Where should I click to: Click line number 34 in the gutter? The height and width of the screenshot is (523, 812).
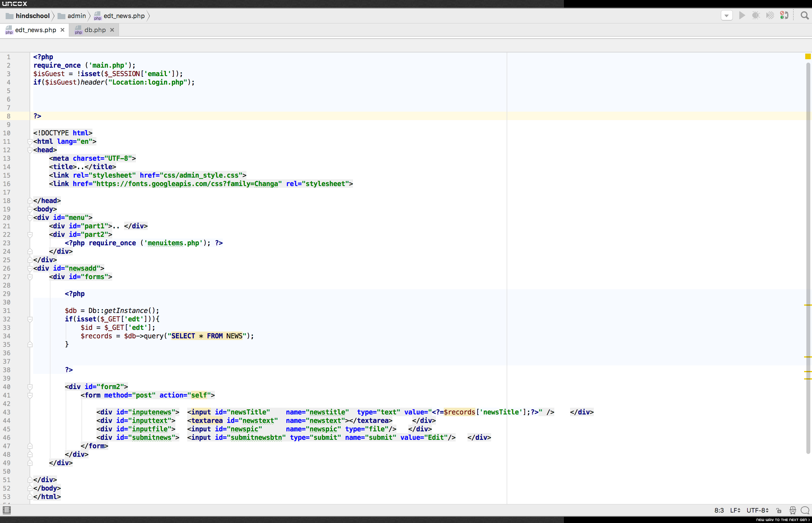point(7,336)
